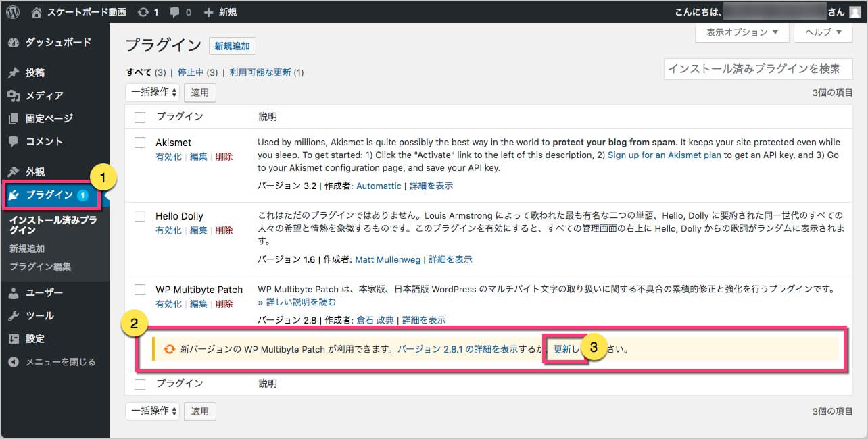The height and width of the screenshot is (439, 868).
Task: Open 詳しい説明を読む link
Action: (297, 302)
